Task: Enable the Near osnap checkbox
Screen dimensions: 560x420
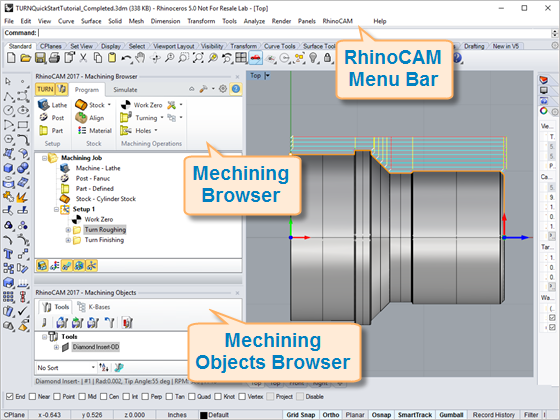Action: (x=32, y=396)
